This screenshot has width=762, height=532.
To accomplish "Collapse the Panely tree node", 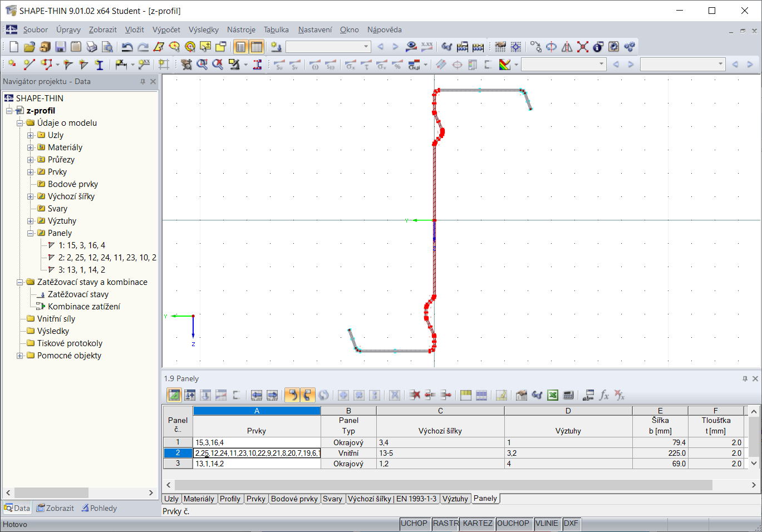I will [31, 233].
